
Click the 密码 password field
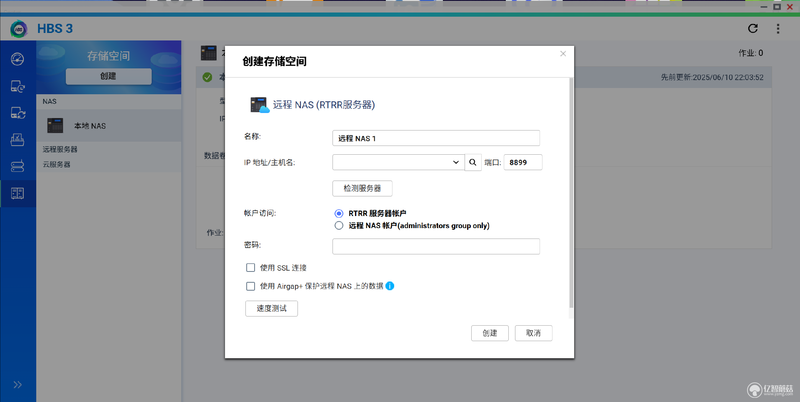click(x=436, y=246)
